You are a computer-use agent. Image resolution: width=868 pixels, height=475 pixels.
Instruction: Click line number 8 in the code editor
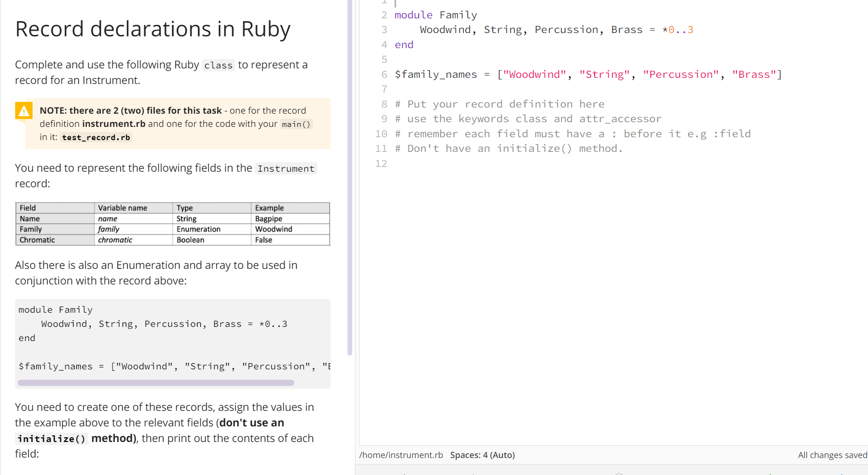383,104
